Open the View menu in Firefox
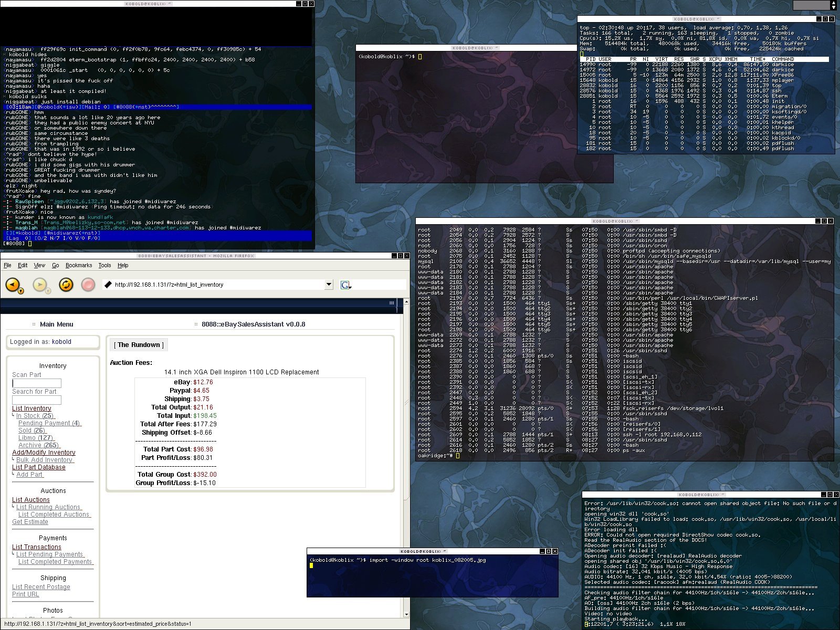 click(39, 265)
